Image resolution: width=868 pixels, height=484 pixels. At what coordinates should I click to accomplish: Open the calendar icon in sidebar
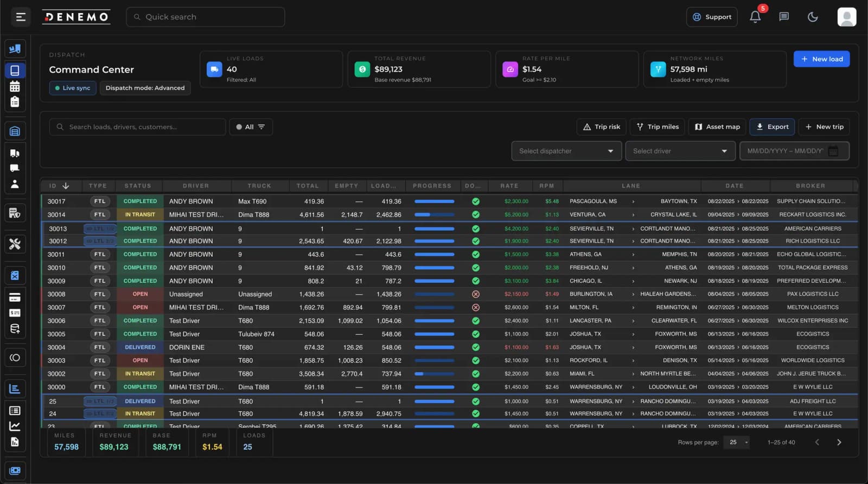pos(15,86)
